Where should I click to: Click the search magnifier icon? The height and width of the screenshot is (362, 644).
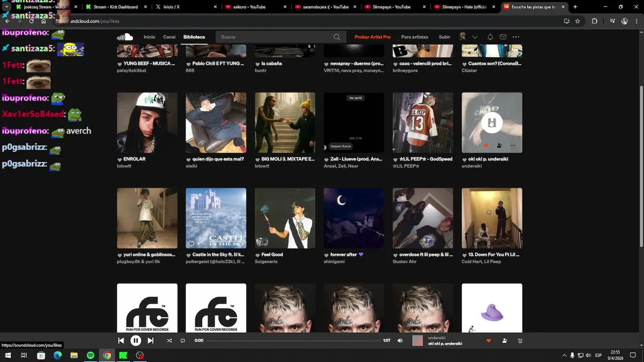coord(337,37)
